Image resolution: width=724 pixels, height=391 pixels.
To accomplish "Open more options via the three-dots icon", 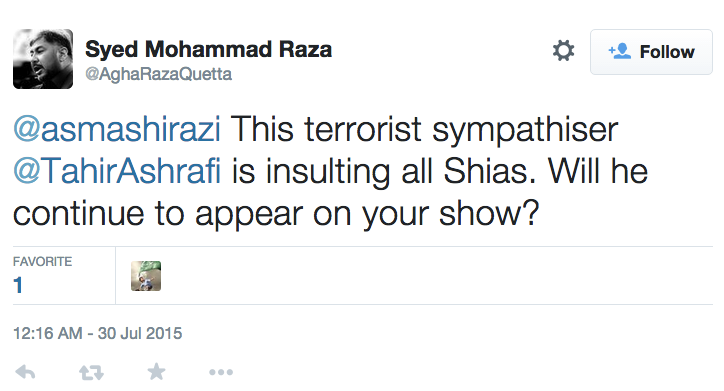I will click(x=221, y=372).
